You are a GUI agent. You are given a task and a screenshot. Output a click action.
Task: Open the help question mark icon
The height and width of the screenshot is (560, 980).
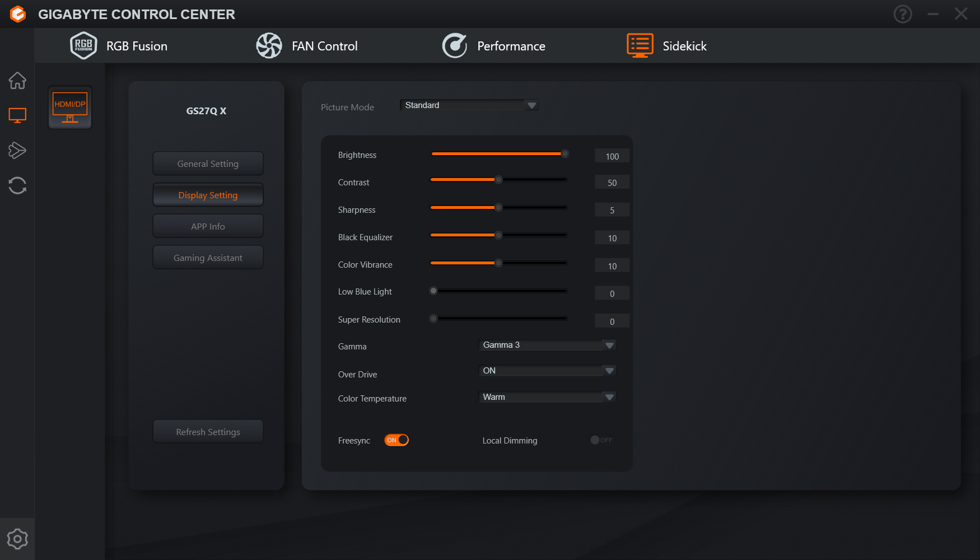pyautogui.click(x=903, y=14)
